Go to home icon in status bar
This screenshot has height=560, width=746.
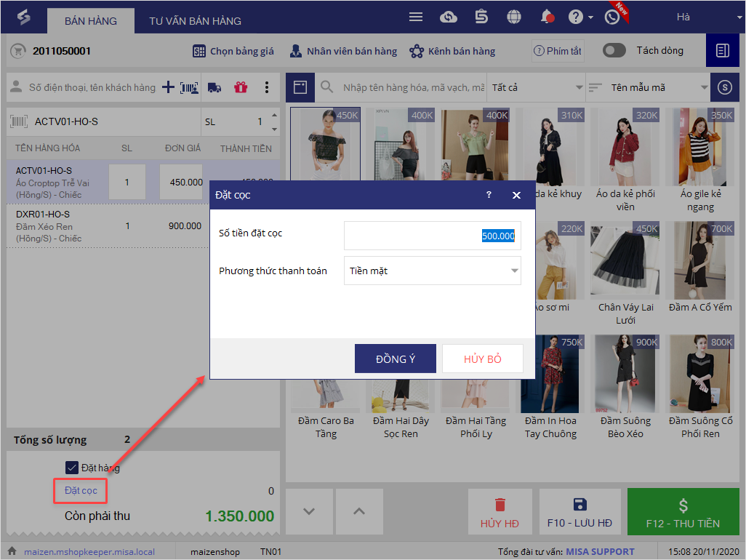pos(12,551)
